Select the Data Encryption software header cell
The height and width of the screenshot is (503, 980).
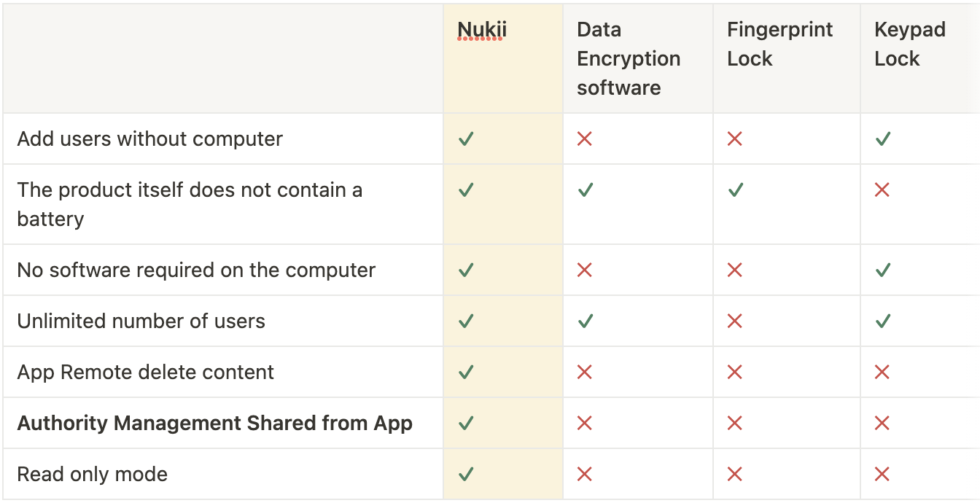[638, 58]
